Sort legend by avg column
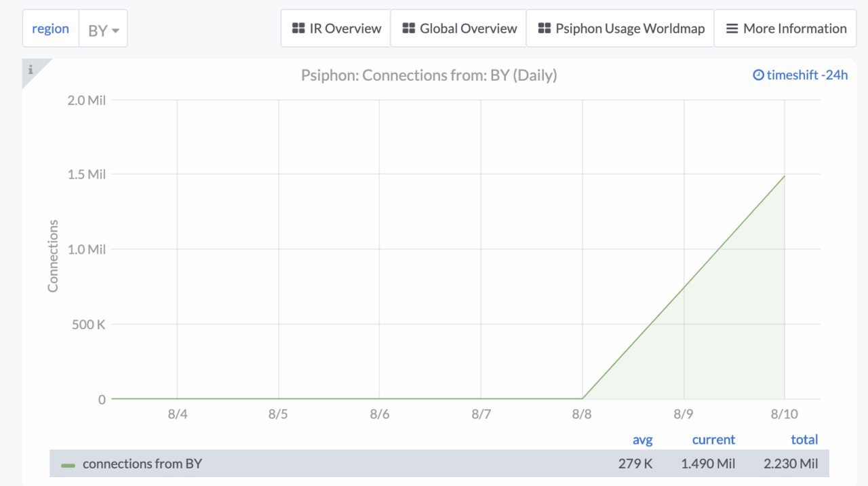The height and width of the screenshot is (486, 868). [x=642, y=440]
